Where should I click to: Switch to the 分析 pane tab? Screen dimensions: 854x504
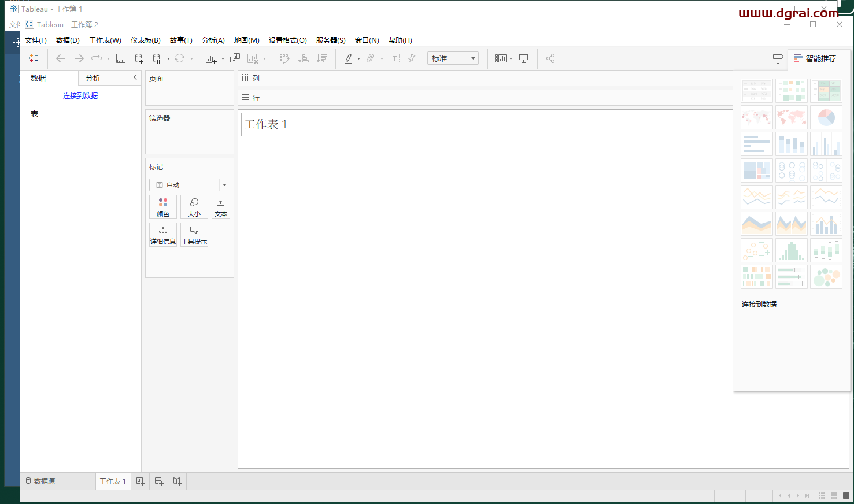click(x=93, y=78)
